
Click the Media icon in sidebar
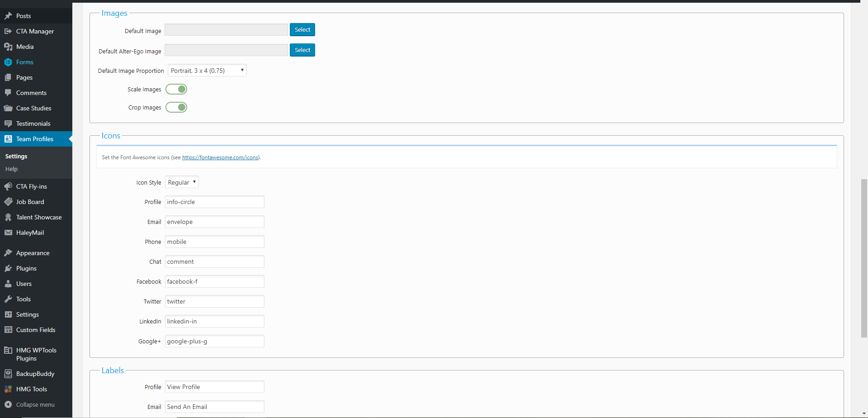coord(8,47)
